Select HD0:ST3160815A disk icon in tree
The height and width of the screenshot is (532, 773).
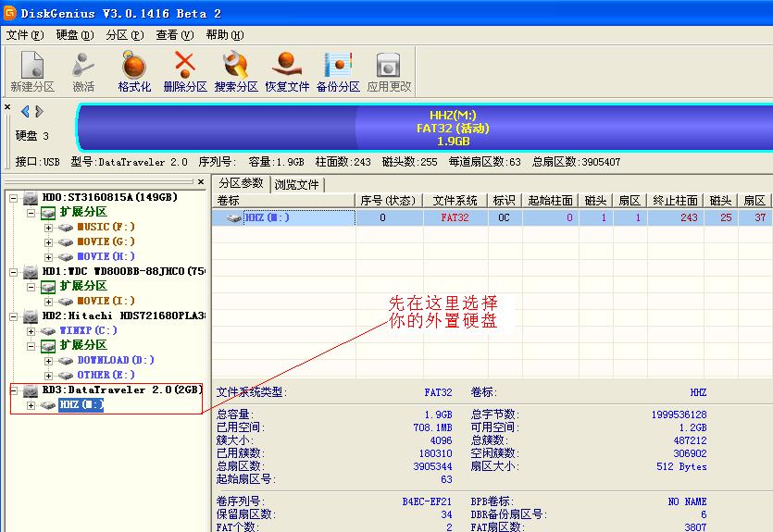31,198
